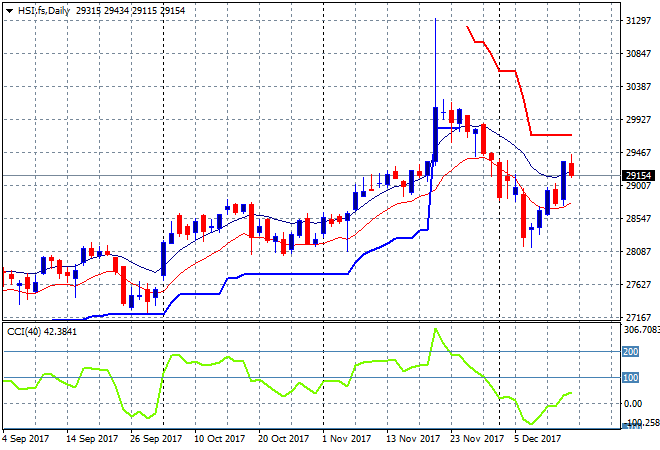Select the flat red trailing stop line segment
660x450 pixels.
[x=550, y=135]
